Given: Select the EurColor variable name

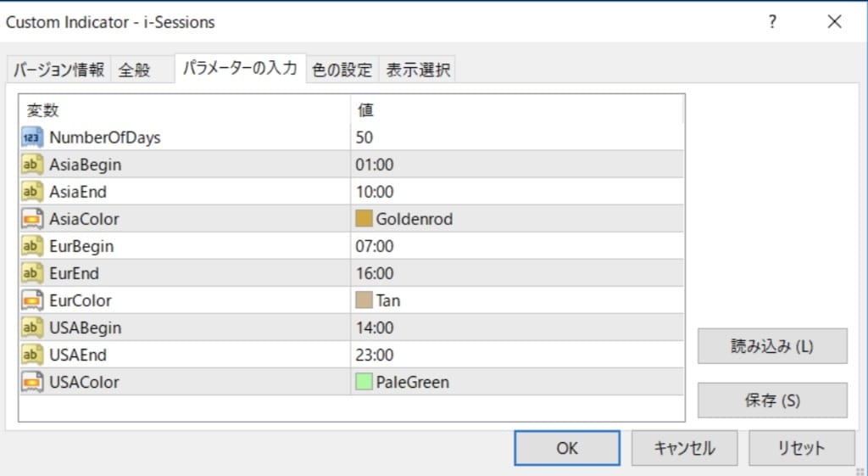Looking at the screenshot, I should (x=81, y=300).
